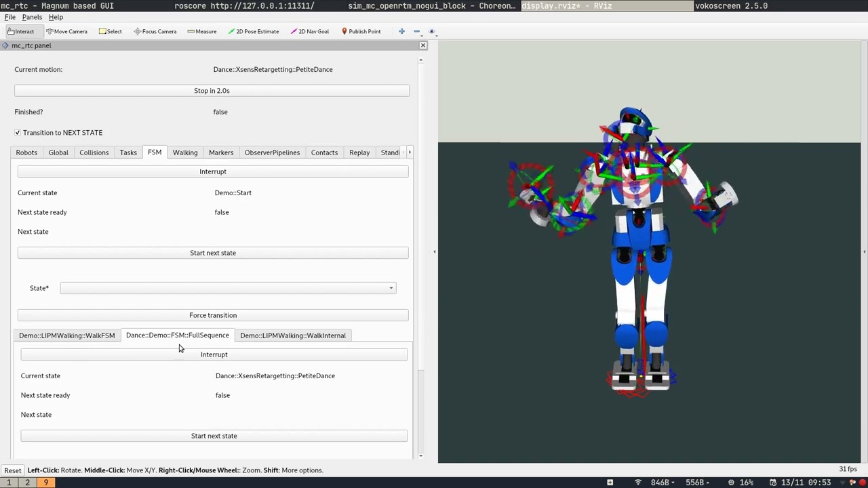Click the panel scrollbar down arrow
Viewport: 868px width, 488px height.
click(x=420, y=455)
